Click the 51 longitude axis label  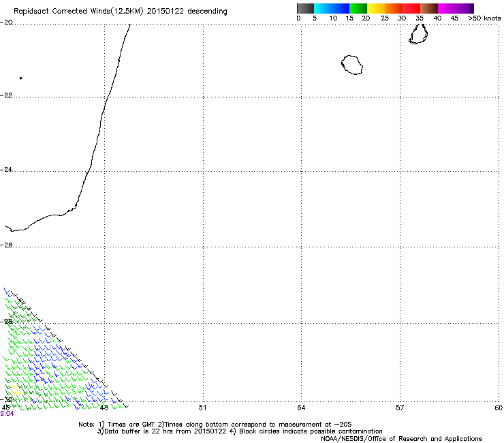click(x=202, y=408)
